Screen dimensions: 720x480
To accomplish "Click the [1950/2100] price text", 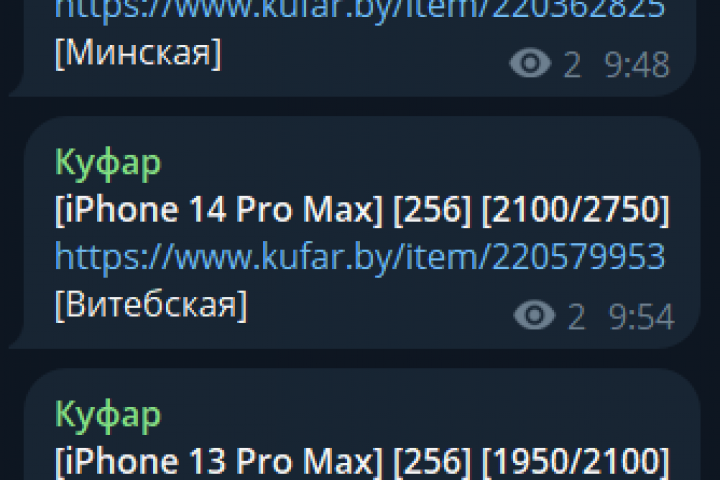I will pos(576,461).
